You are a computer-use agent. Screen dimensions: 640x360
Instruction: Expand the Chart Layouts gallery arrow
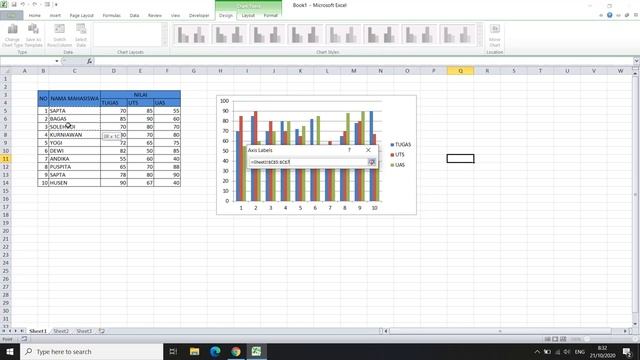[164, 43]
